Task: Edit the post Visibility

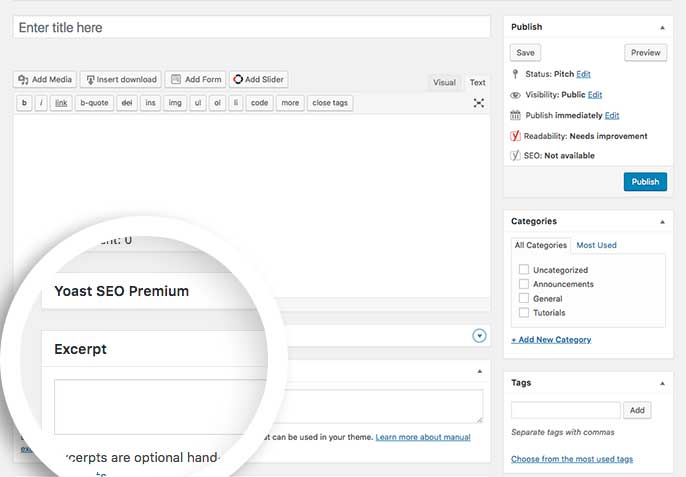Action: click(x=595, y=95)
